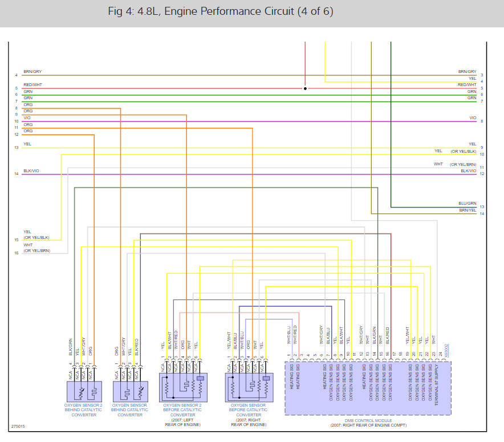Image resolution: width=504 pixels, height=442 pixels.
Task: Select "(2007: RIGHT REAR OF ENGINE COMPT)" location text
Action: [x=368, y=425]
